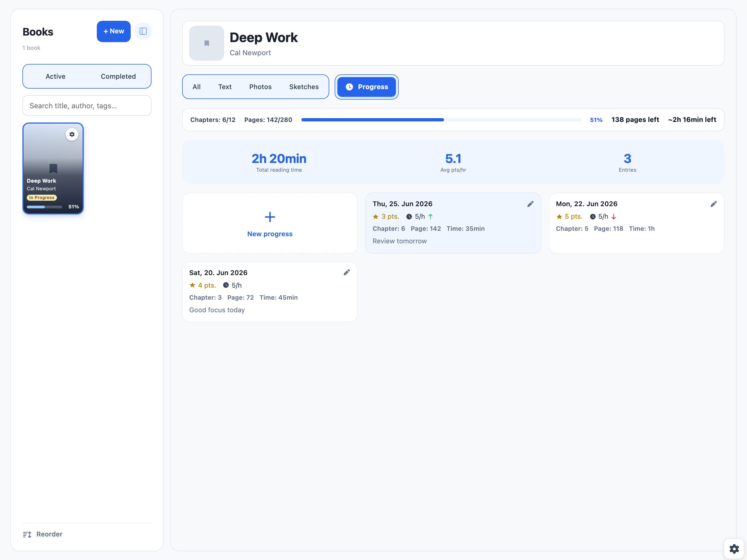The width and height of the screenshot is (747, 560).
Task: Click the main reading progress bar
Action: [x=441, y=119]
